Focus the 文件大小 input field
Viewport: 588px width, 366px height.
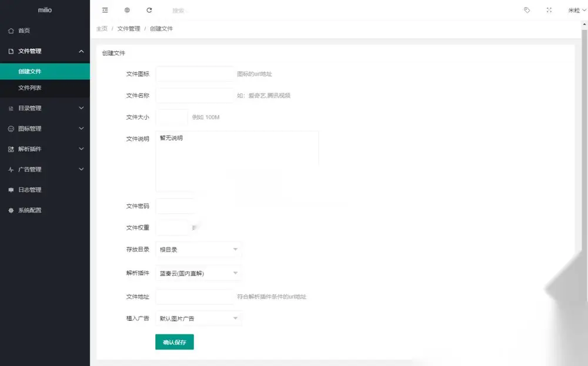172,117
